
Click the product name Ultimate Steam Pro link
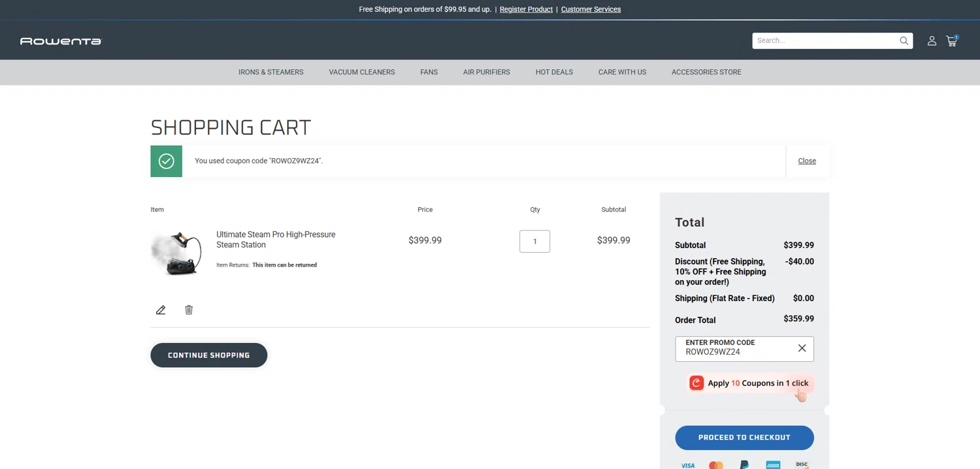click(x=276, y=240)
